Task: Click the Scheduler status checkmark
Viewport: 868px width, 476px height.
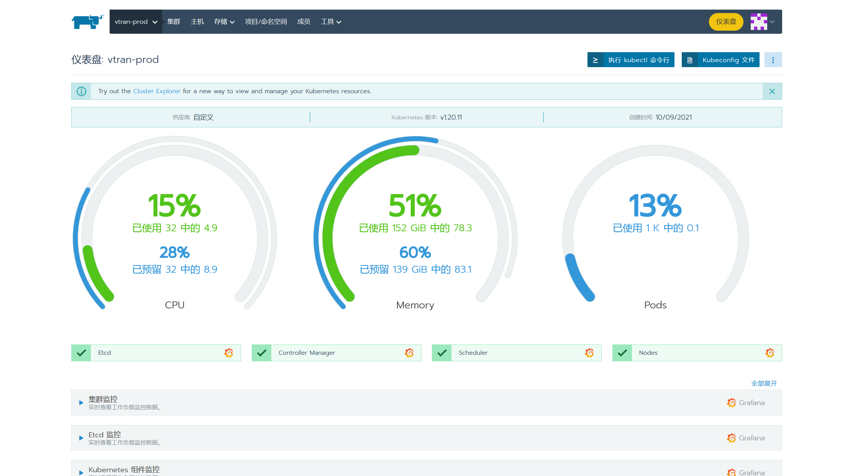Action: click(442, 353)
